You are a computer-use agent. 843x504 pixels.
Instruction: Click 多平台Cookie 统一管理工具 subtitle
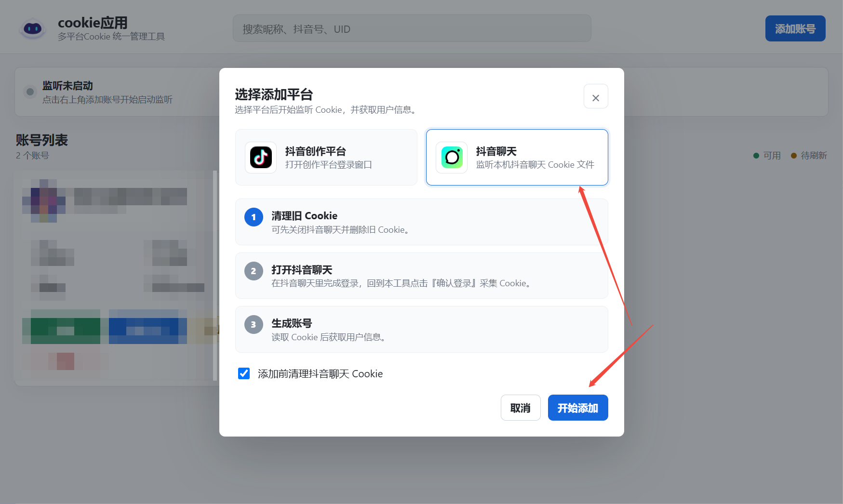111,37
